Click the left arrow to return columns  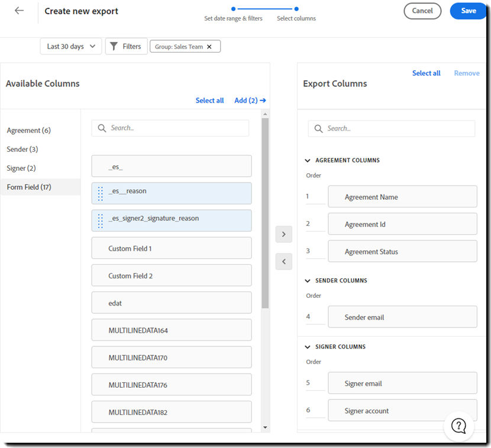tap(283, 261)
